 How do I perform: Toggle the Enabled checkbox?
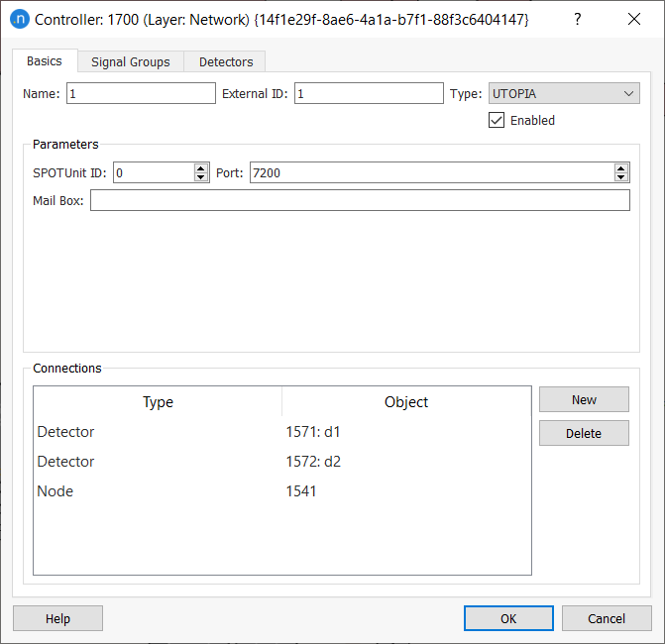[498, 120]
